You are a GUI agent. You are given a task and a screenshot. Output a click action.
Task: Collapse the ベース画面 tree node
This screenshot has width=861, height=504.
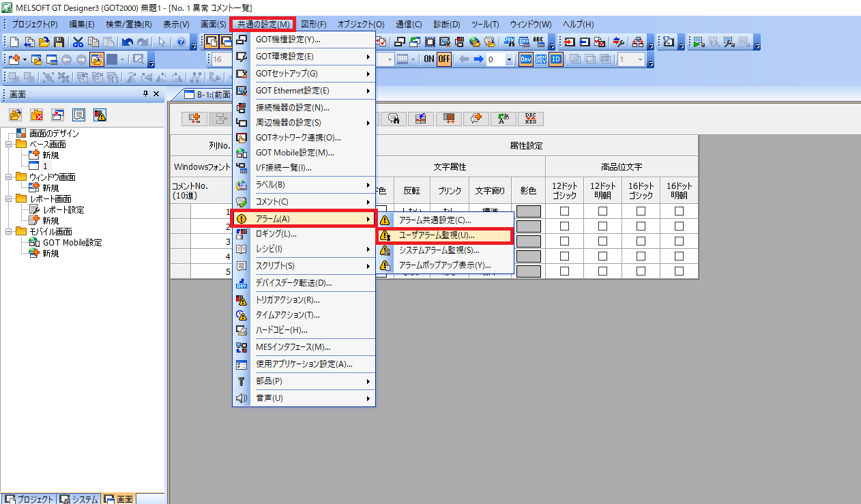click(8, 145)
